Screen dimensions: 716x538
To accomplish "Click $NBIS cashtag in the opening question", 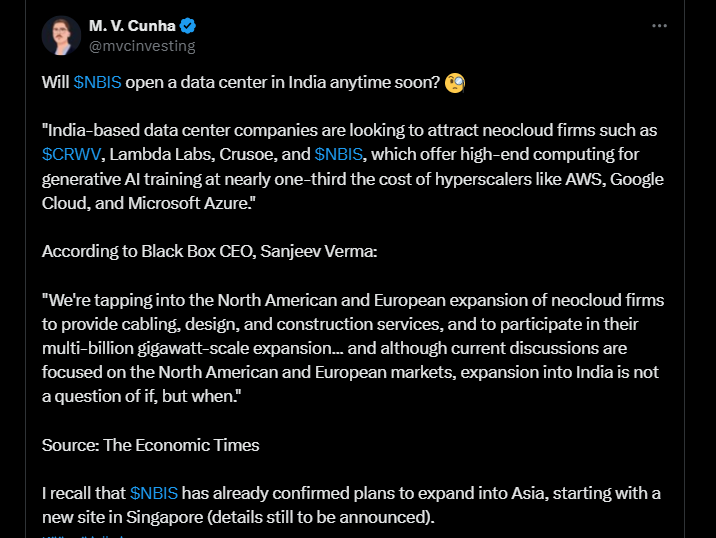I will (98, 83).
